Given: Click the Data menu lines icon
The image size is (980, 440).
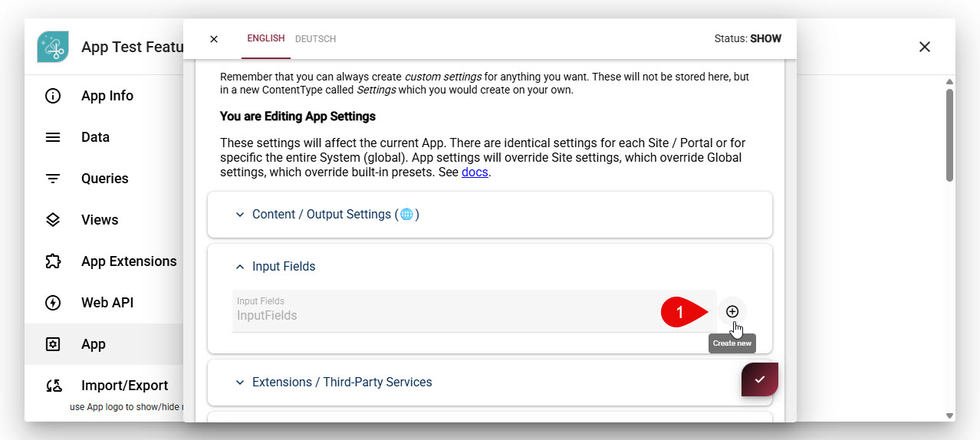Looking at the screenshot, I should click(53, 137).
